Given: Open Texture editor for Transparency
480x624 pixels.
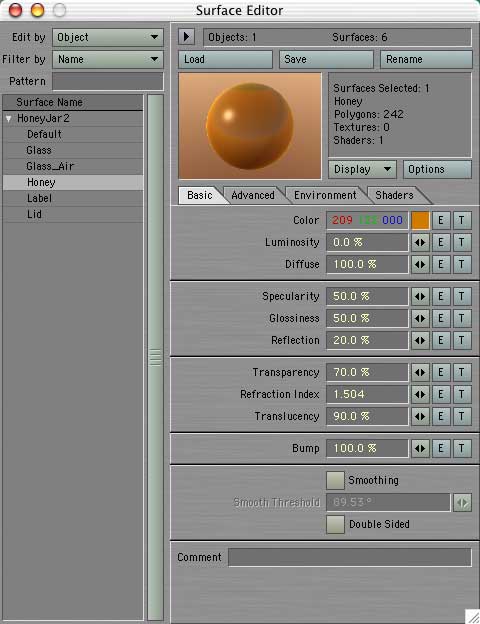Looking at the screenshot, I should [x=462, y=372].
